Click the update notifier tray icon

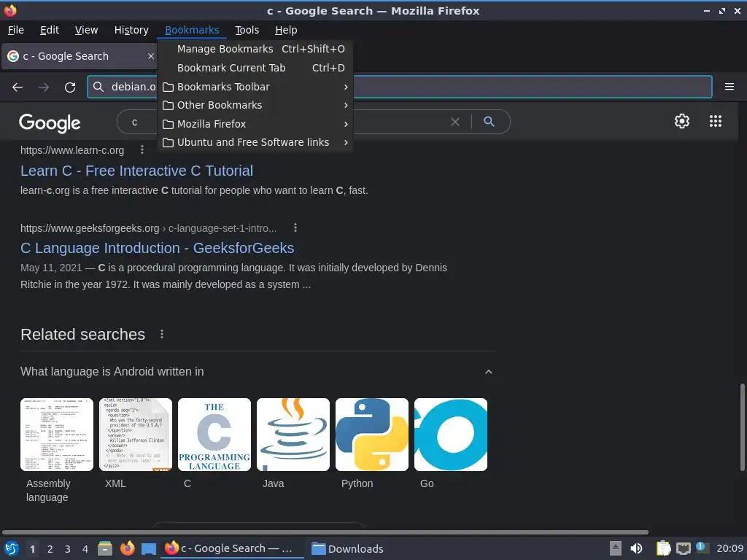point(702,548)
